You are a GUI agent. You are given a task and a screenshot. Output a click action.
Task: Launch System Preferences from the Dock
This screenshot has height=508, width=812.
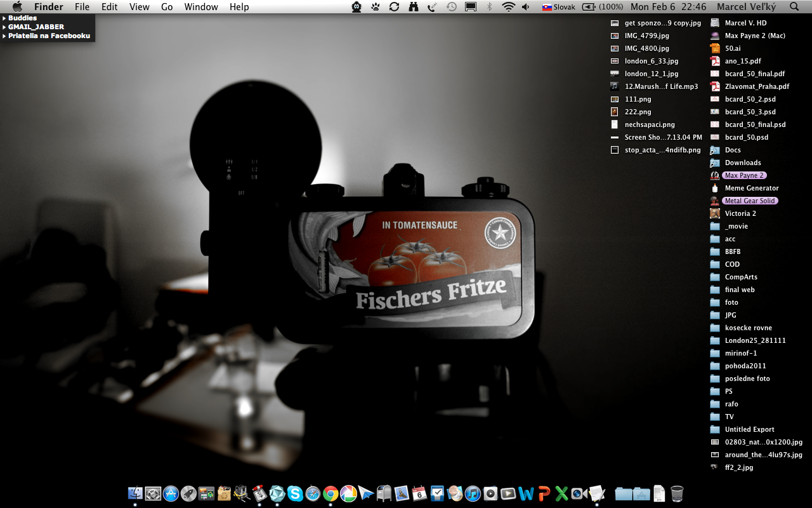[153, 493]
